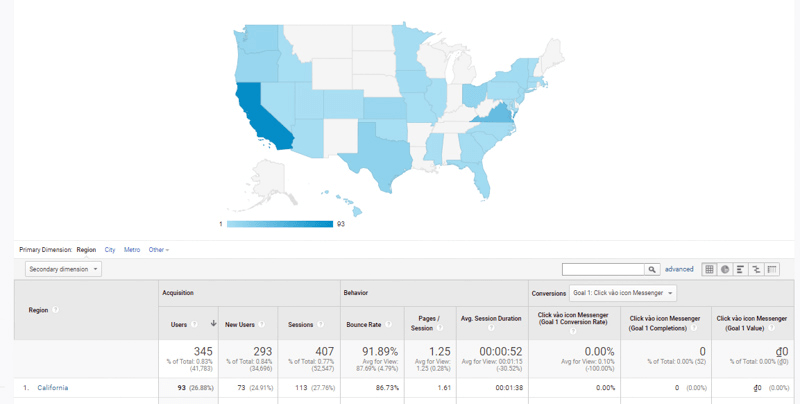
Task: Click help icon beside New Users
Action: click(263, 324)
